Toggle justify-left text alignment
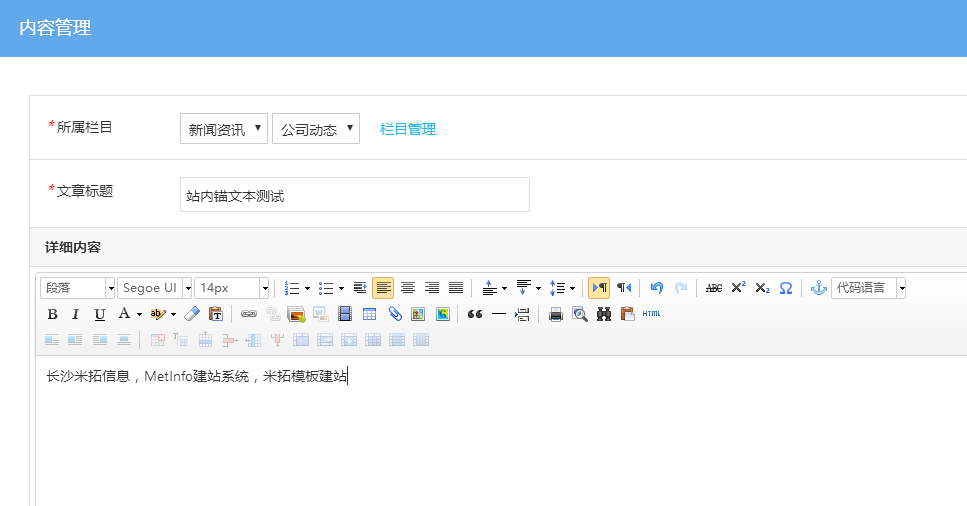The width and height of the screenshot is (967, 506). 383,288
